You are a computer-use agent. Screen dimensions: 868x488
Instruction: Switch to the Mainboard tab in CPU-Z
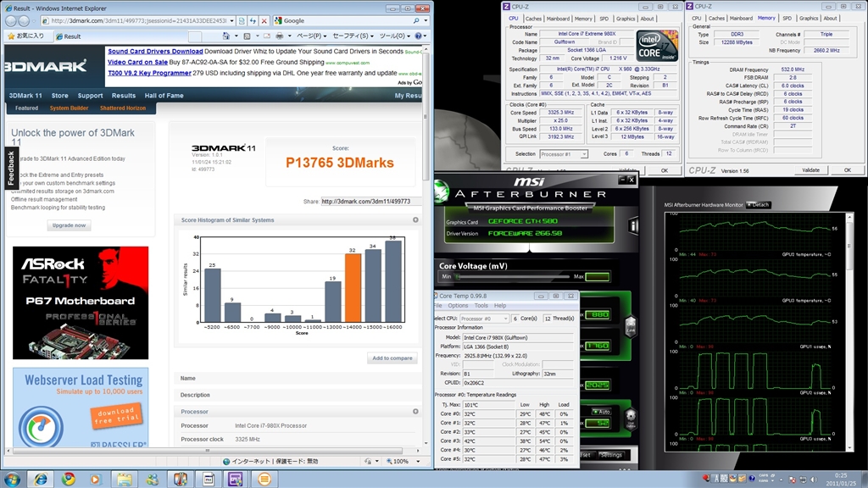click(558, 18)
